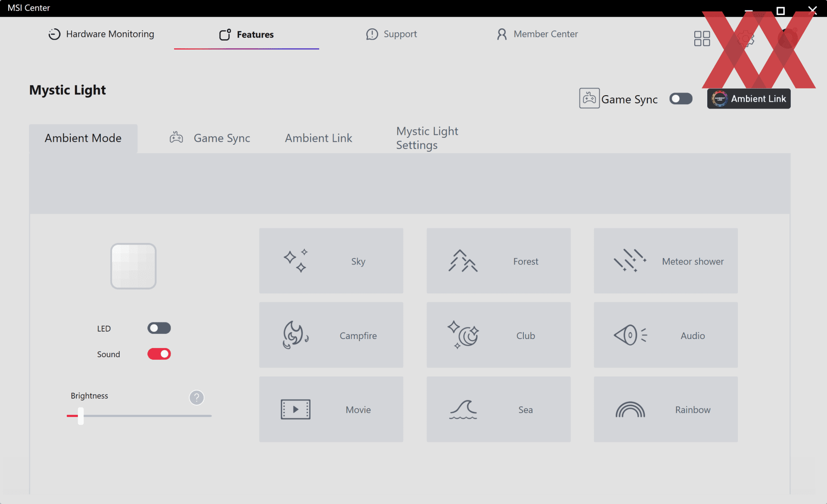The width and height of the screenshot is (827, 504).
Task: Click the white device color preview square
Action: 133,266
